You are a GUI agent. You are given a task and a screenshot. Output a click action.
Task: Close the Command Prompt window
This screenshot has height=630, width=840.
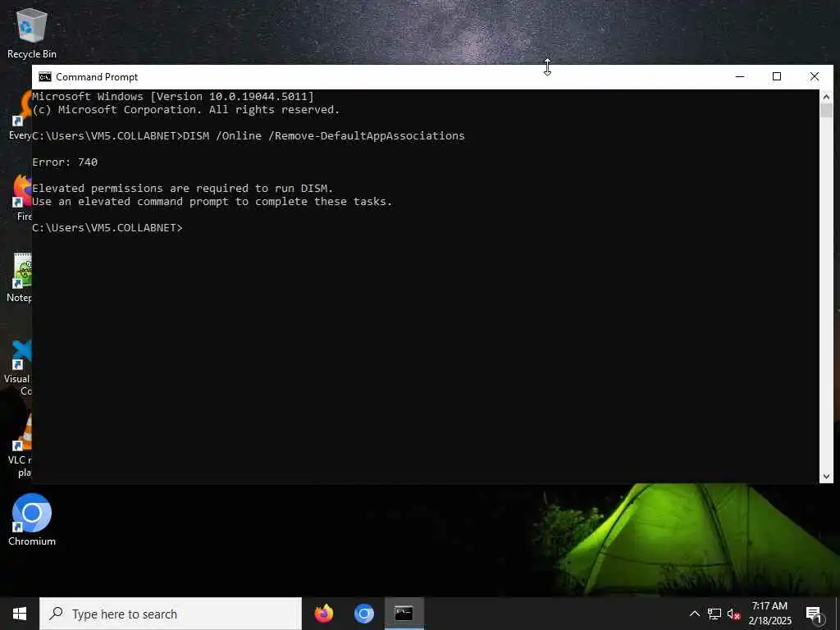click(x=815, y=76)
